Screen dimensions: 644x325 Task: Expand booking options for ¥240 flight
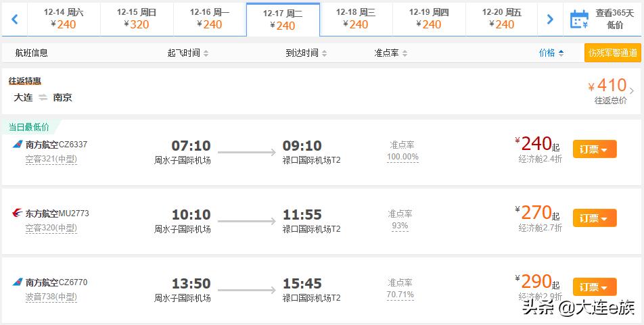coord(594,149)
